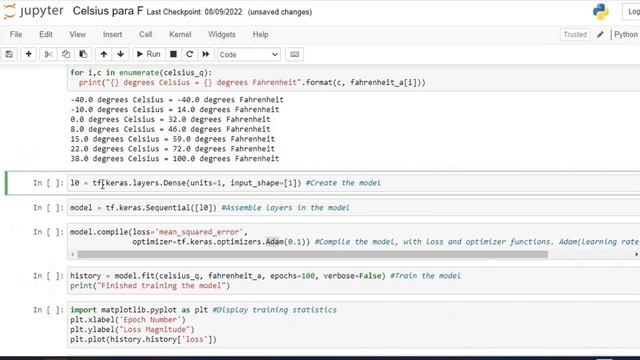Open the Kernel menu

tap(180, 34)
